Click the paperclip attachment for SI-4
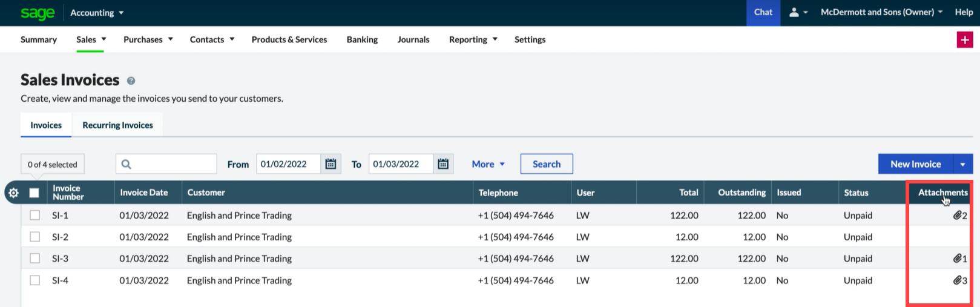This screenshot has width=980, height=307. [x=959, y=280]
